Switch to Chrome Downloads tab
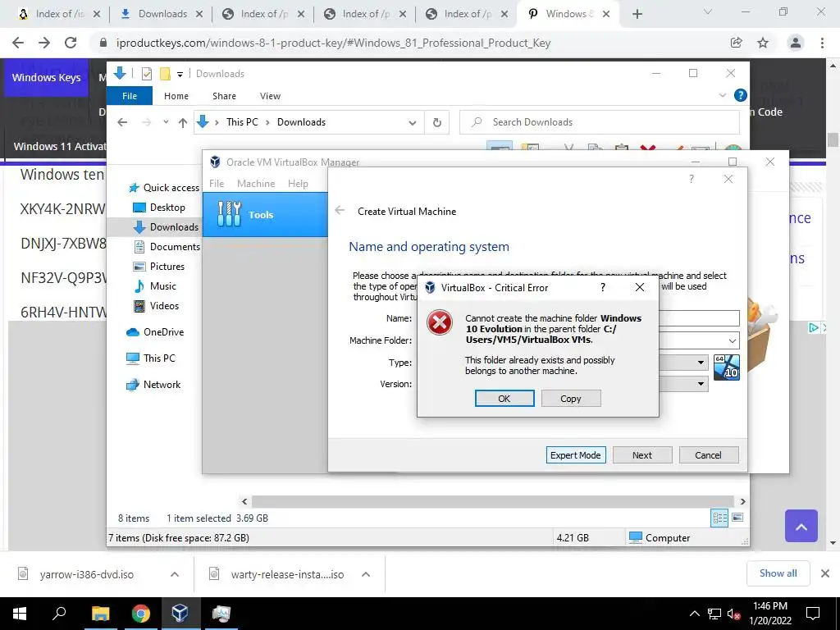Image resolution: width=840 pixels, height=630 pixels. [x=161, y=14]
